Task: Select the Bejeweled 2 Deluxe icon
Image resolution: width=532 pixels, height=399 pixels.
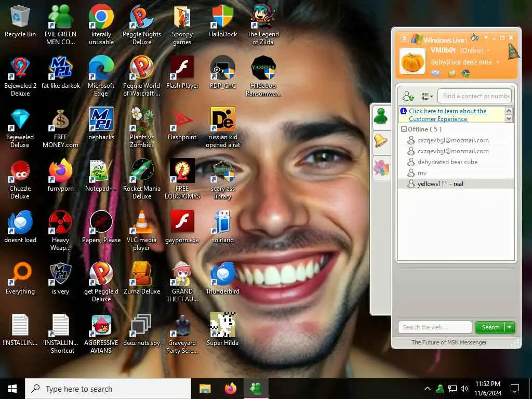Action: [x=20, y=77]
